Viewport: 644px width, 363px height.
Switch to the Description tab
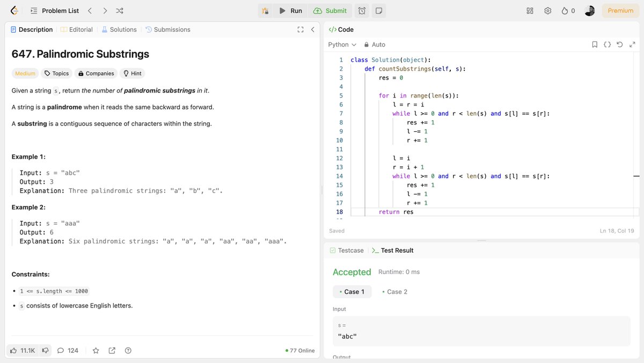coord(32,29)
